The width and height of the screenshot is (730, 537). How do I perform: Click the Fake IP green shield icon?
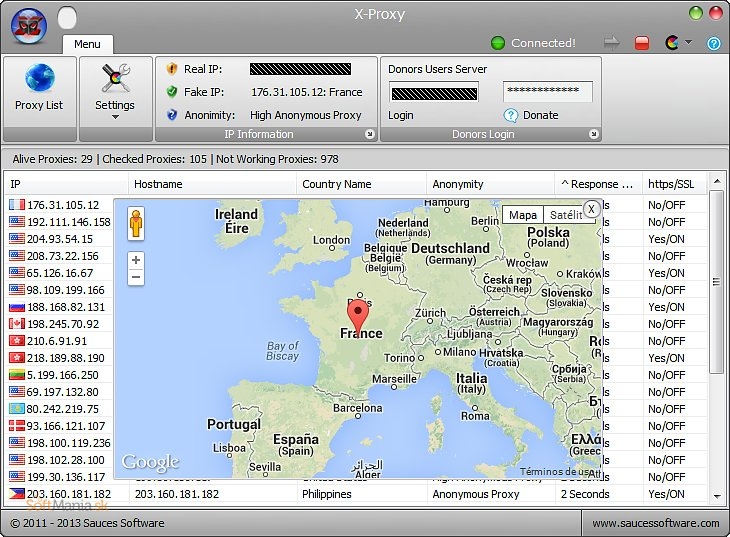tap(172, 92)
